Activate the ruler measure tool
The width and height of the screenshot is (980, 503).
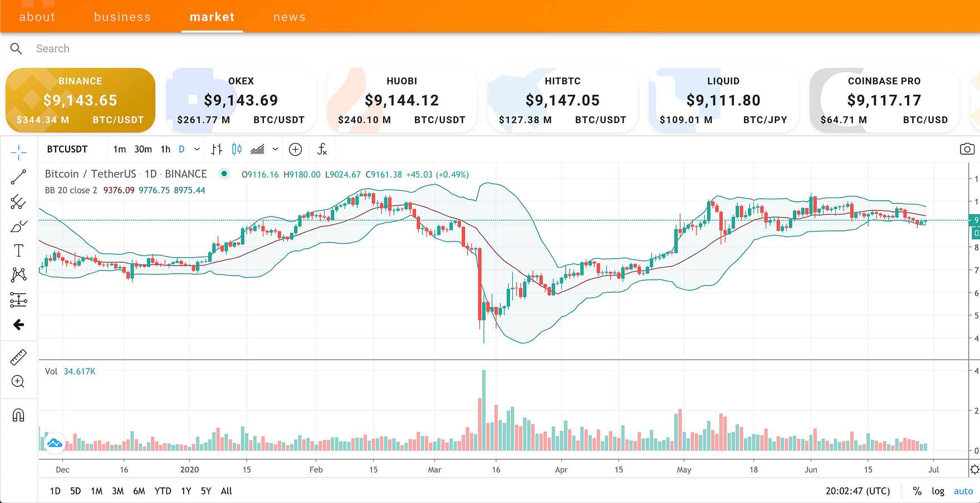click(18, 357)
